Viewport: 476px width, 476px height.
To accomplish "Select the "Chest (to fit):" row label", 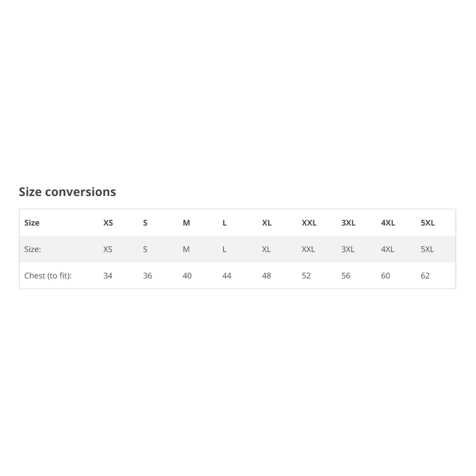I will (48, 276).
